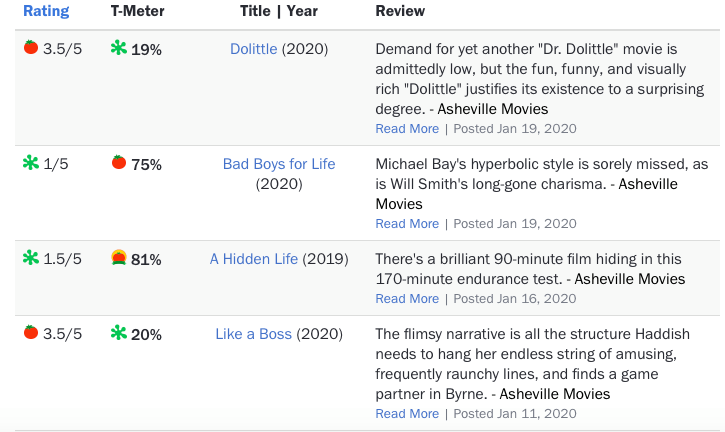Read More of the Dolittle review
Image resolution: width=725 pixels, height=432 pixels.
tap(407, 129)
